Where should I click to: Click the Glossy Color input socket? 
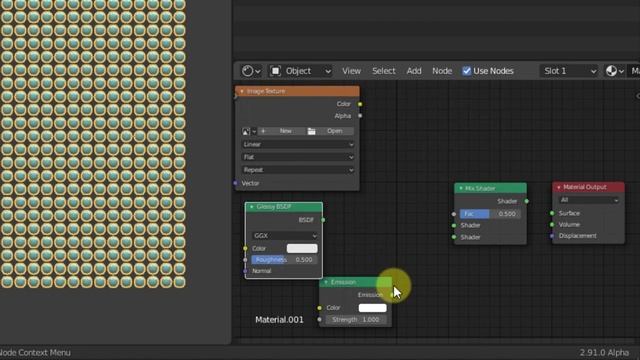click(x=245, y=248)
